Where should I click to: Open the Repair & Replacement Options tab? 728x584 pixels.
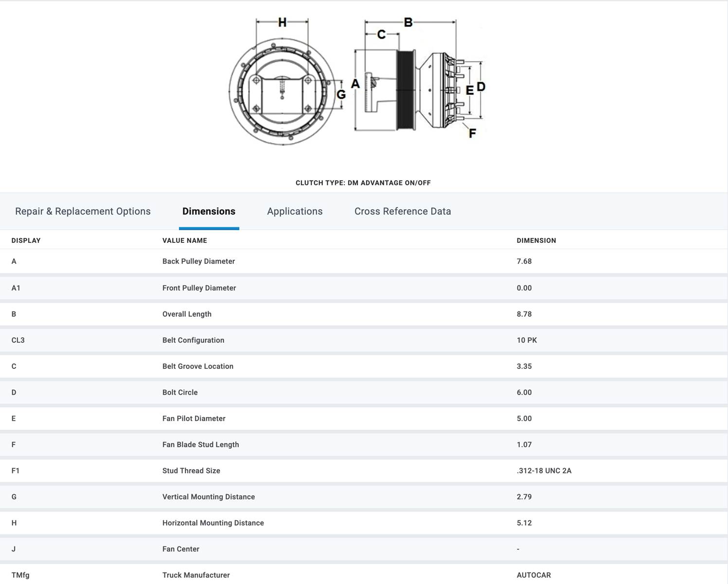click(83, 211)
